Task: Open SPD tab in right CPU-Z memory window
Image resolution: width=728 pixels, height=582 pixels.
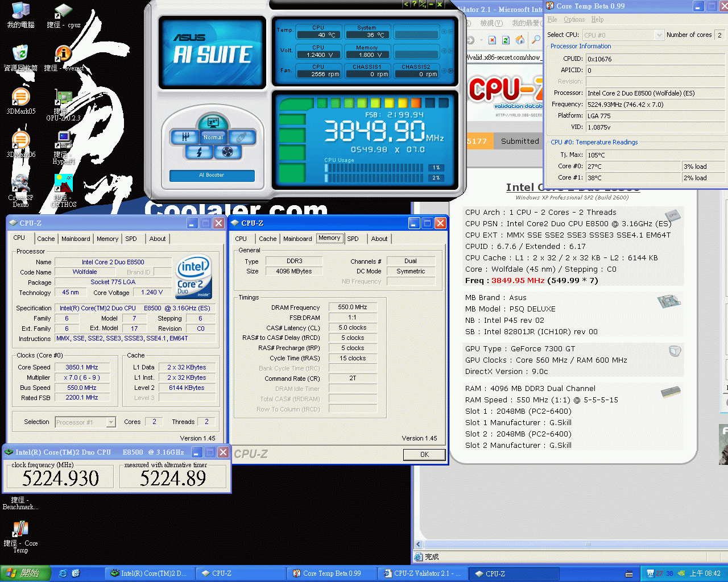Action: click(x=353, y=239)
